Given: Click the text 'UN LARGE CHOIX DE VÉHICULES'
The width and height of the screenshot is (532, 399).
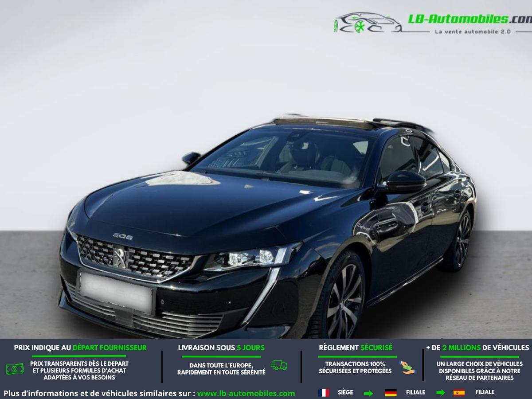Looking at the screenshot, I should pos(481,364).
